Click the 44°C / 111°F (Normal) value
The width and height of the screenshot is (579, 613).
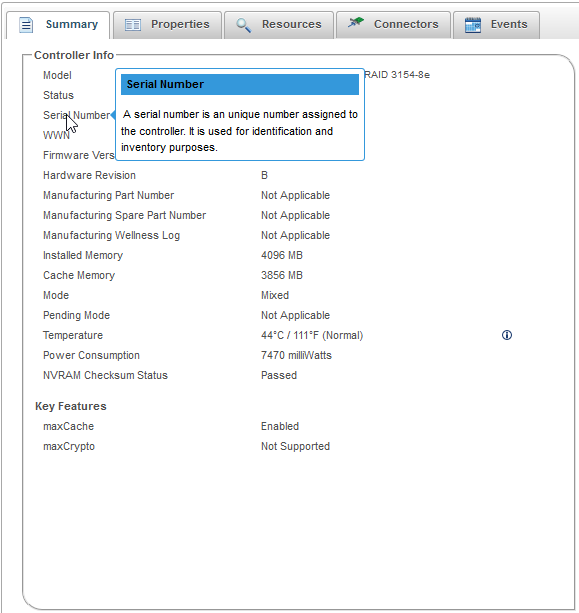tap(312, 335)
